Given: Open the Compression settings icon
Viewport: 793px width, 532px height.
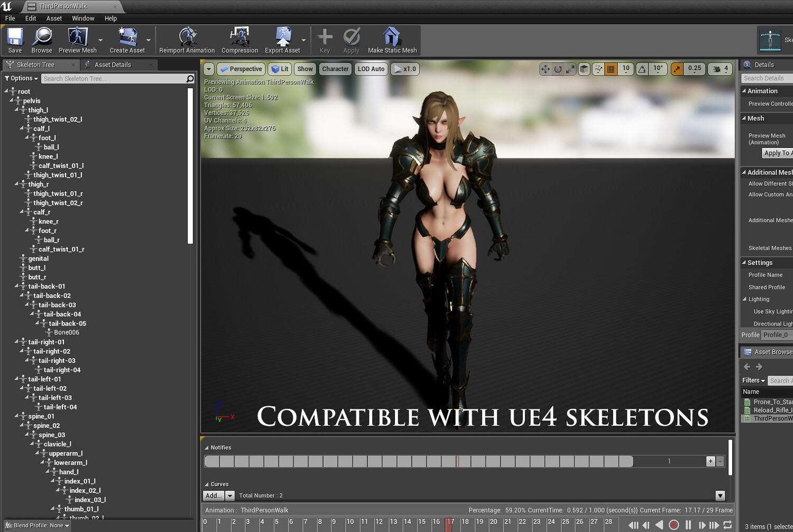Looking at the screenshot, I should 239,40.
